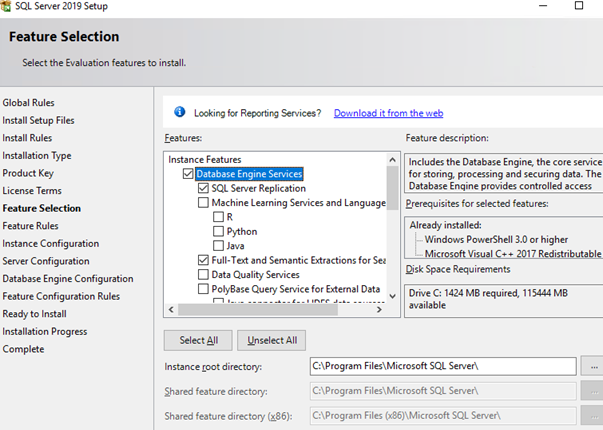
Task: Click the feature description text box
Action: pos(503,173)
